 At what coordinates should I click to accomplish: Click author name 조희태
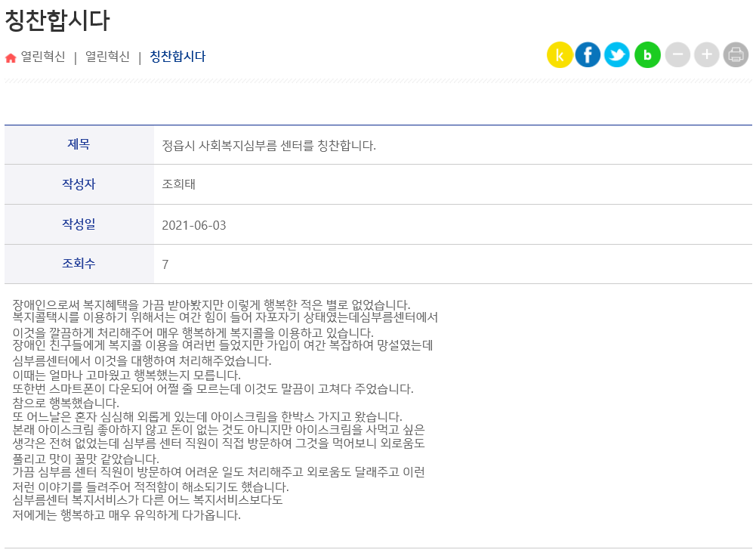click(x=178, y=184)
